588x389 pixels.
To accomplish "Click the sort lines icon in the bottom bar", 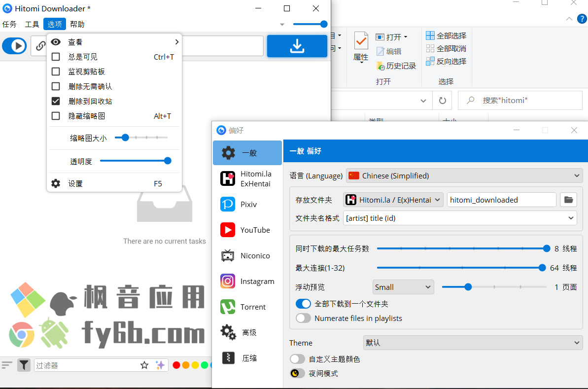I will (7, 365).
